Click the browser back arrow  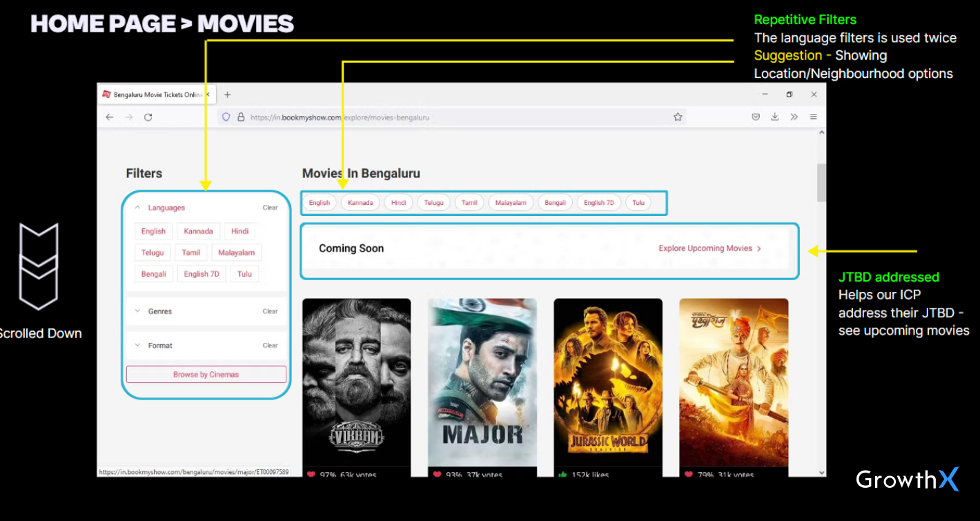click(110, 117)
